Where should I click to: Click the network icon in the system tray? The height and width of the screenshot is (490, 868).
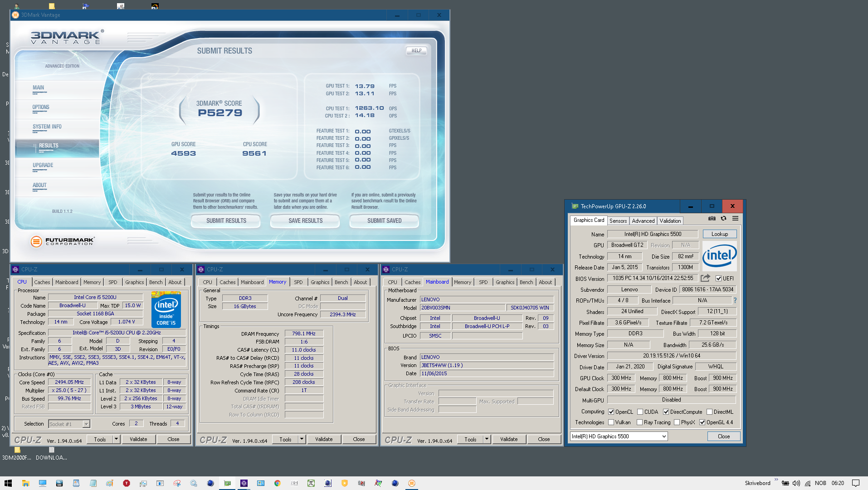[x=808, y=483]
